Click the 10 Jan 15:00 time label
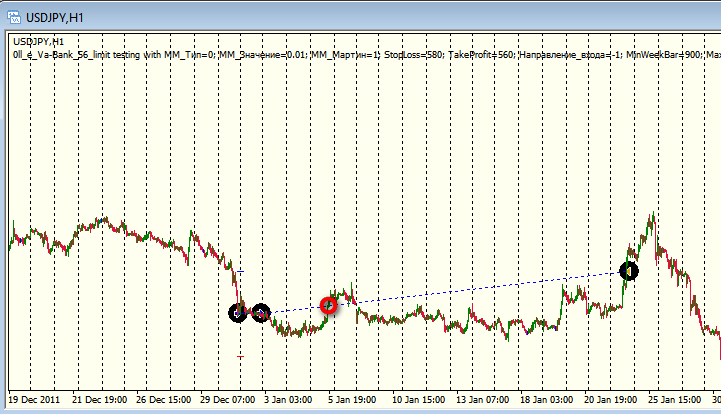This screenshot has height=414, width=721. pyautogui.click(x=418, y=400)
